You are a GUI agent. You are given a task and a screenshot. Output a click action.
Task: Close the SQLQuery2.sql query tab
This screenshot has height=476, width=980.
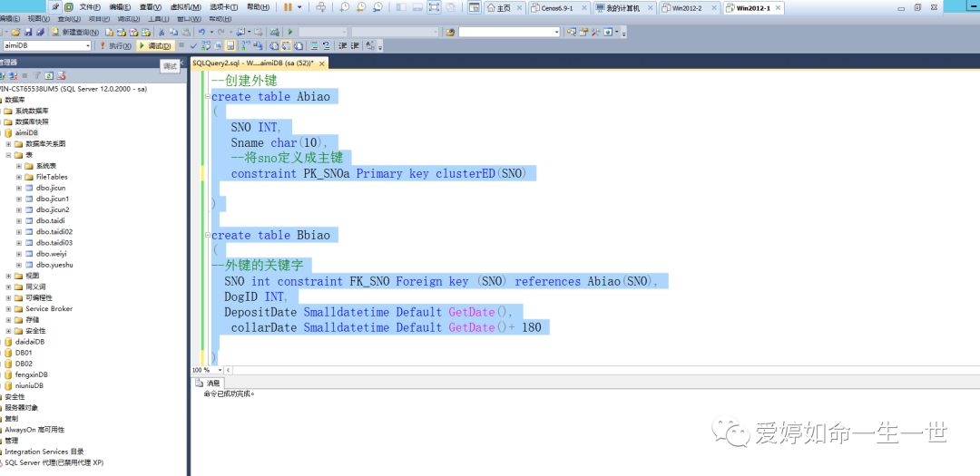tap(322, 63)
